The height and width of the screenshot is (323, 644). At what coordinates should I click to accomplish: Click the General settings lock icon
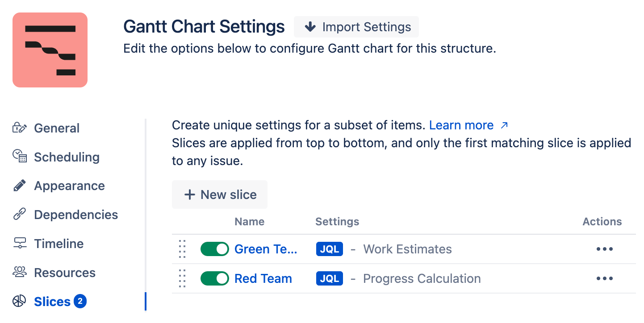click(20, 128)
